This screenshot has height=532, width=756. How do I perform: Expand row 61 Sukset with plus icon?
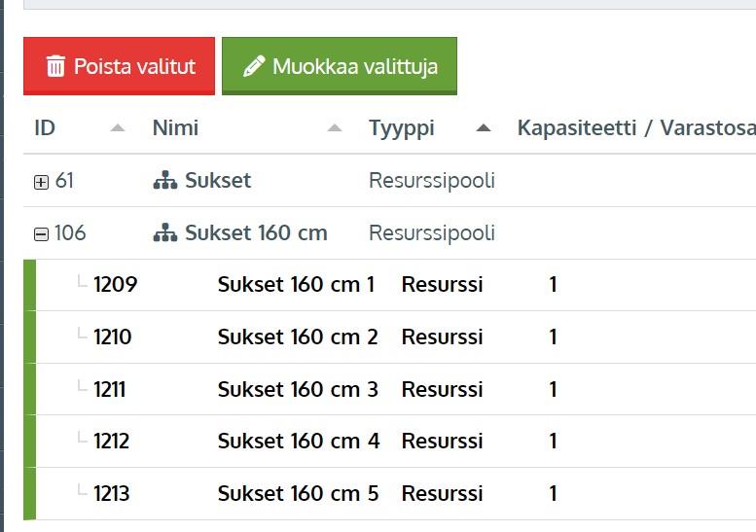42,182
